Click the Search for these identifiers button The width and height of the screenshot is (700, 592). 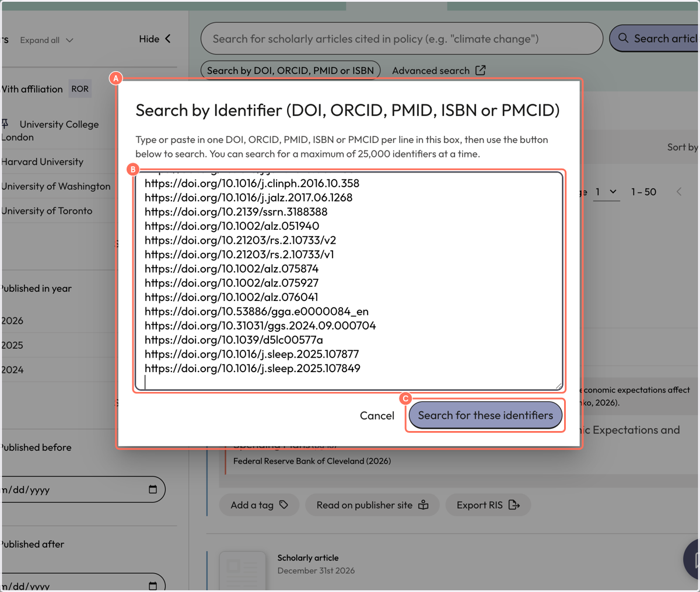point(485,415)
